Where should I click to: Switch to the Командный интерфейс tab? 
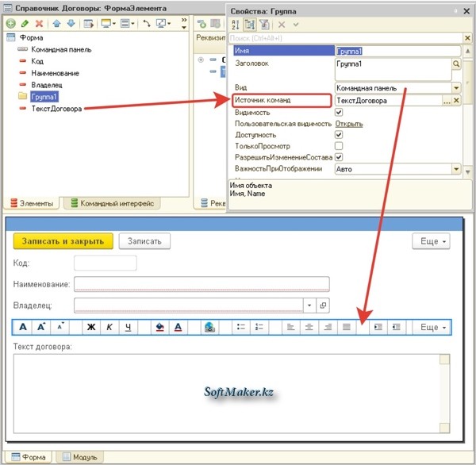113,203
